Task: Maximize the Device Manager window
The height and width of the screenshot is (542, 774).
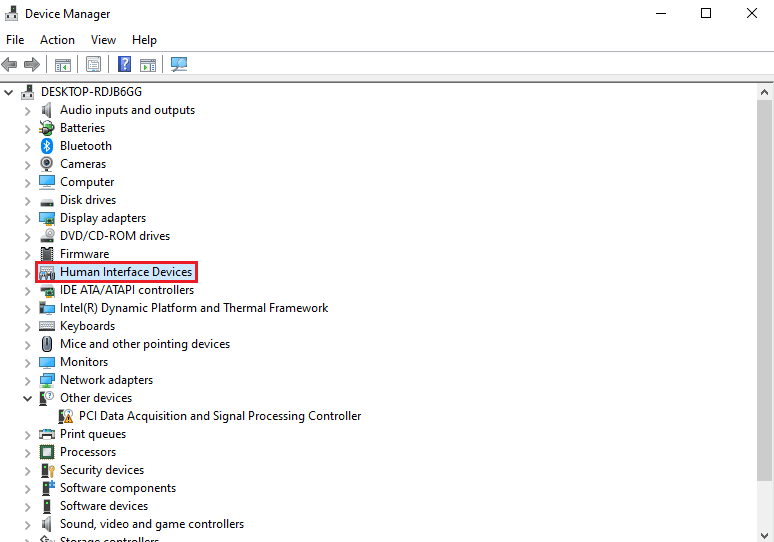Action: pyautogui.click(x=706, y=13)
